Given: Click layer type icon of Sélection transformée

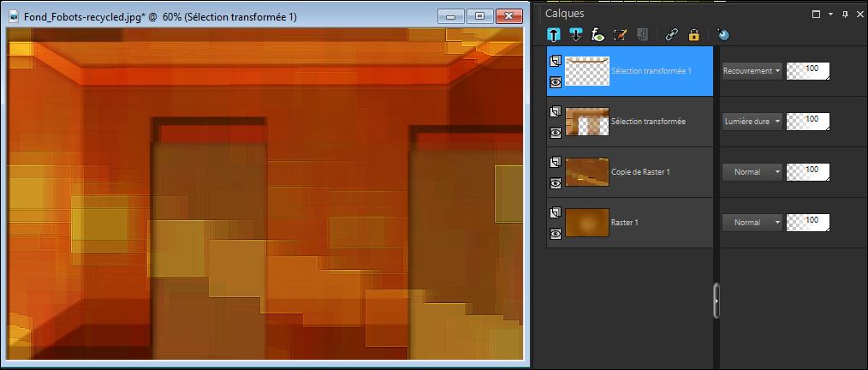Looking at the screenshot, I should 556,112.
